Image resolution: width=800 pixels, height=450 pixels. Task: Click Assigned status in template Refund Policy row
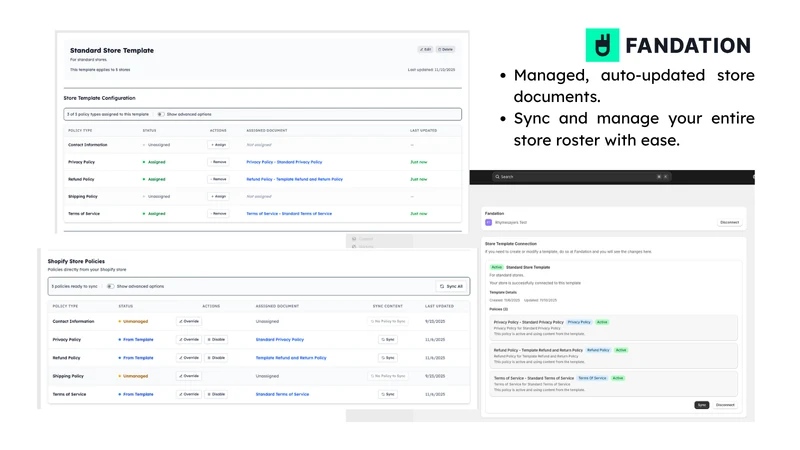tap(156, 179)
